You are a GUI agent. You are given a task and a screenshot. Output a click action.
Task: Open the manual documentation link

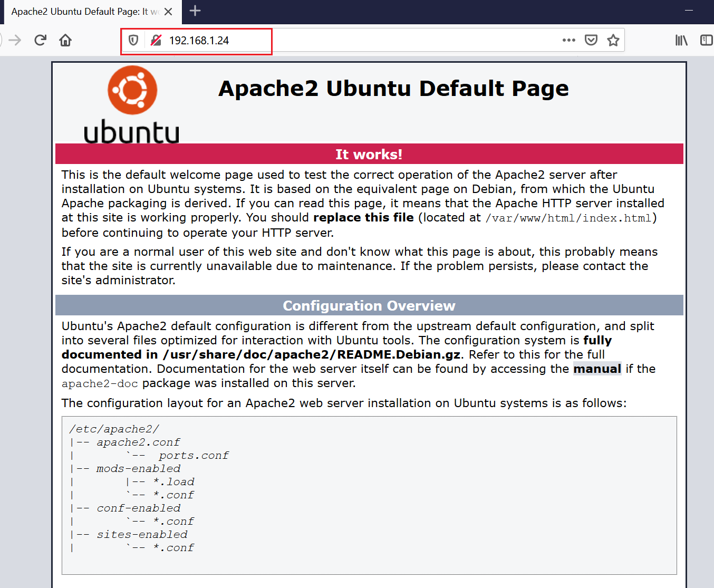pos(597,369)
